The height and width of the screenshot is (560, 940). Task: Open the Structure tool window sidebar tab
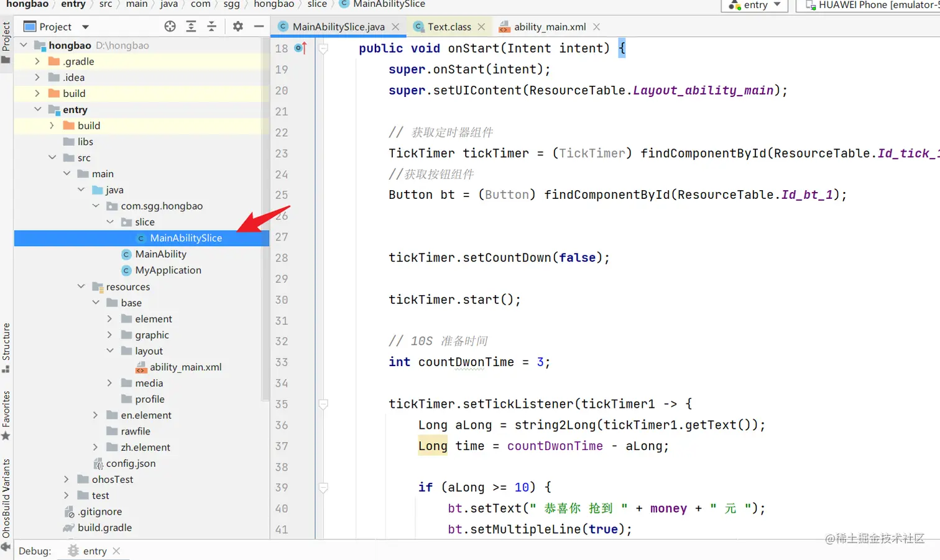click(x=6, y=347)
